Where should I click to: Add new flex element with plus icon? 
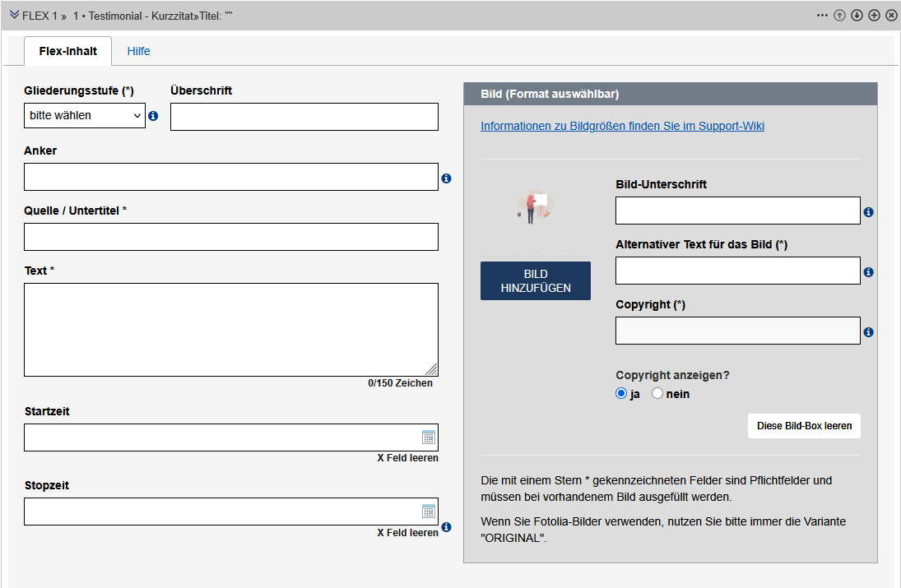tap(874, 15)
